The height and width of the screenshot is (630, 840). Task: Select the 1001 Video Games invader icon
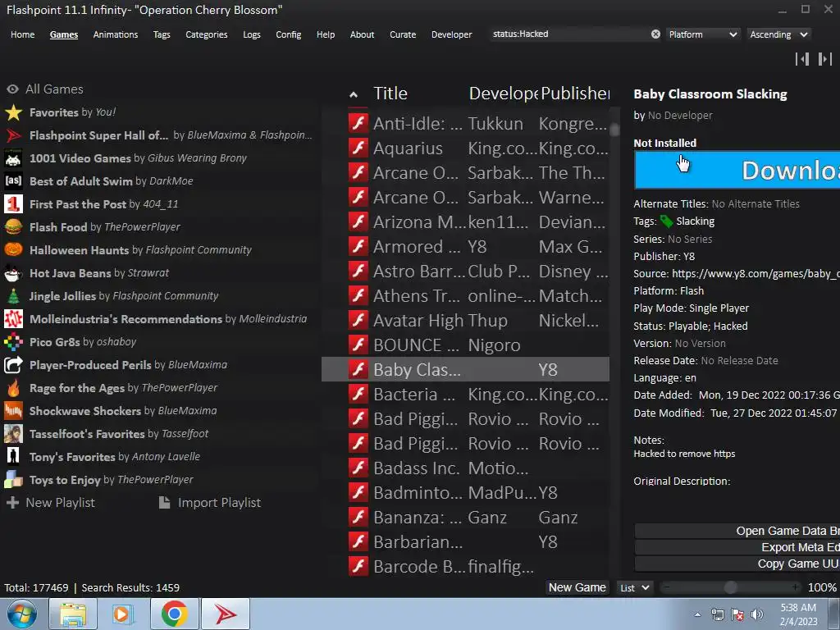(x=13, y=158)
